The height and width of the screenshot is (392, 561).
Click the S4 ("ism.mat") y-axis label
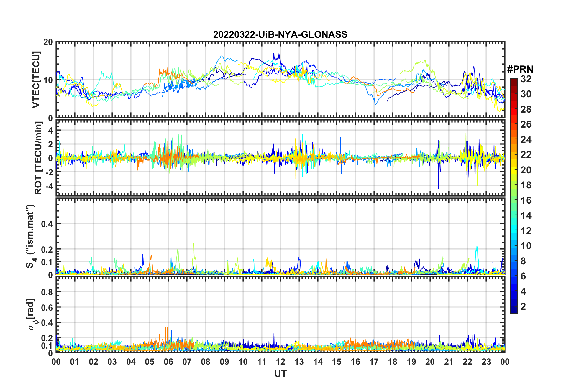(x=31, y=236)
